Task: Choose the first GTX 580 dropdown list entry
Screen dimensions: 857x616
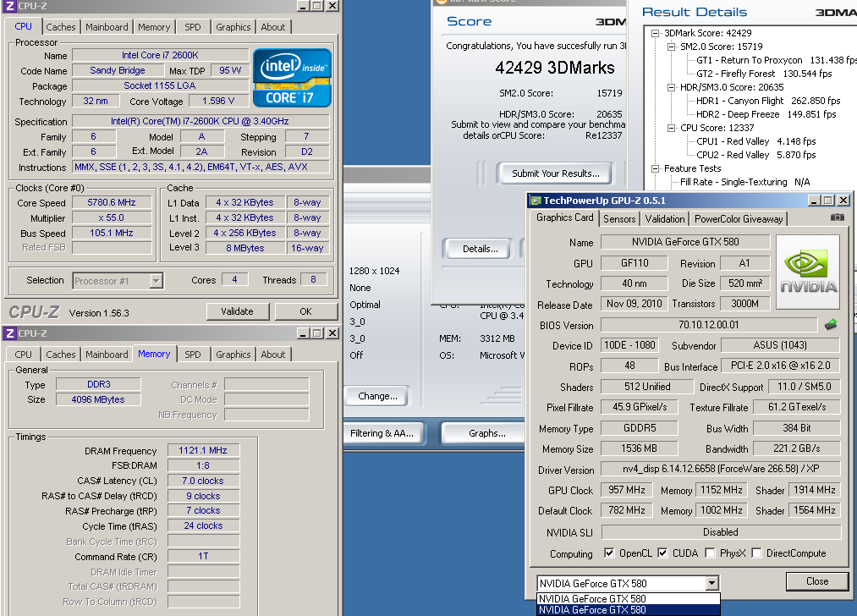Action: [x=628, y=599]
